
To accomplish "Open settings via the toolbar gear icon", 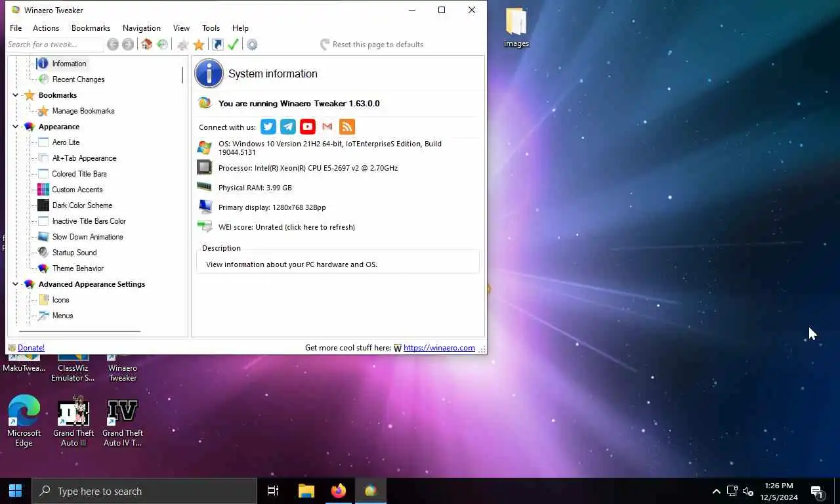I will (x=252, y=45).
